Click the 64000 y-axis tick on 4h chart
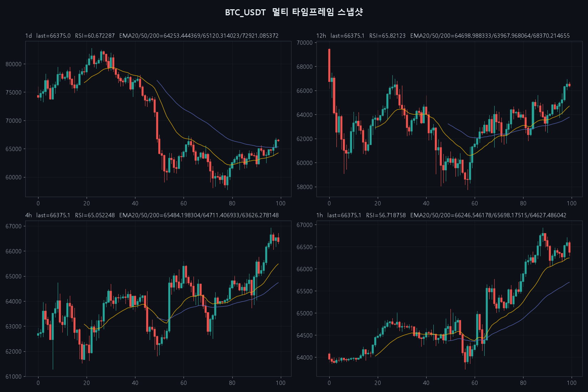 tap(14, 301)
